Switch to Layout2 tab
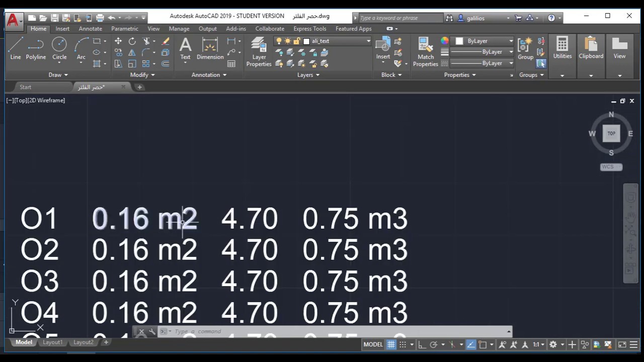Screen dimensions: 644x362 [x=84, y=342]
